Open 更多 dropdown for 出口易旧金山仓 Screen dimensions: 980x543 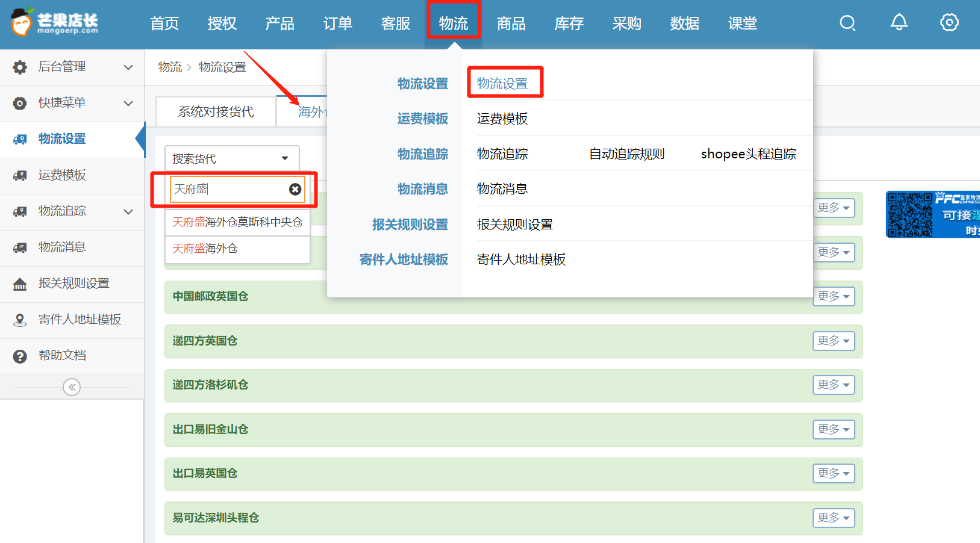834,429
